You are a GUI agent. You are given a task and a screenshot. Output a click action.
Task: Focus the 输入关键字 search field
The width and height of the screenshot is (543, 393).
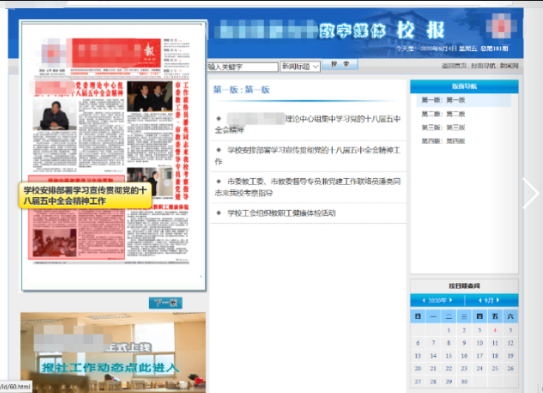242,67
